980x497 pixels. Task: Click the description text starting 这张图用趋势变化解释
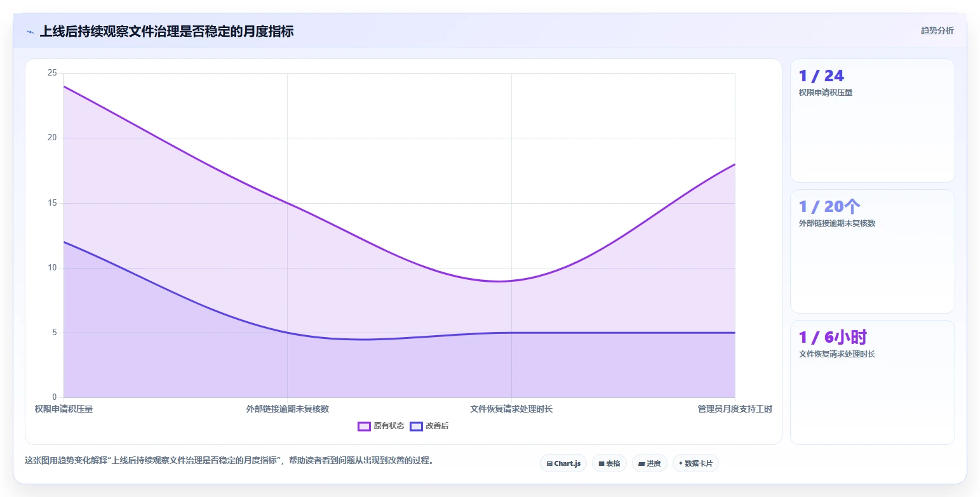coord(231,460)
